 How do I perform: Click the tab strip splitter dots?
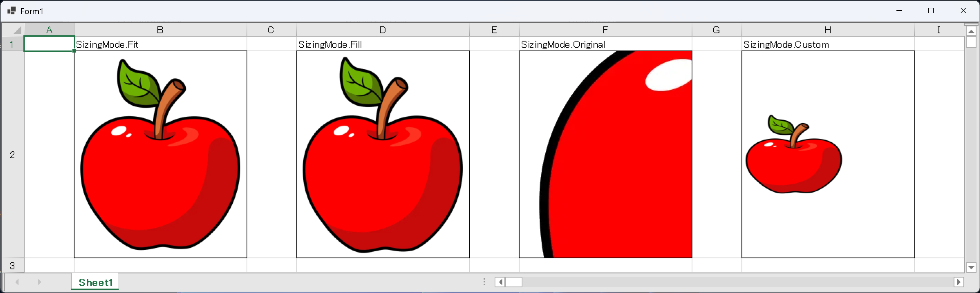click(x=484, y=282)
